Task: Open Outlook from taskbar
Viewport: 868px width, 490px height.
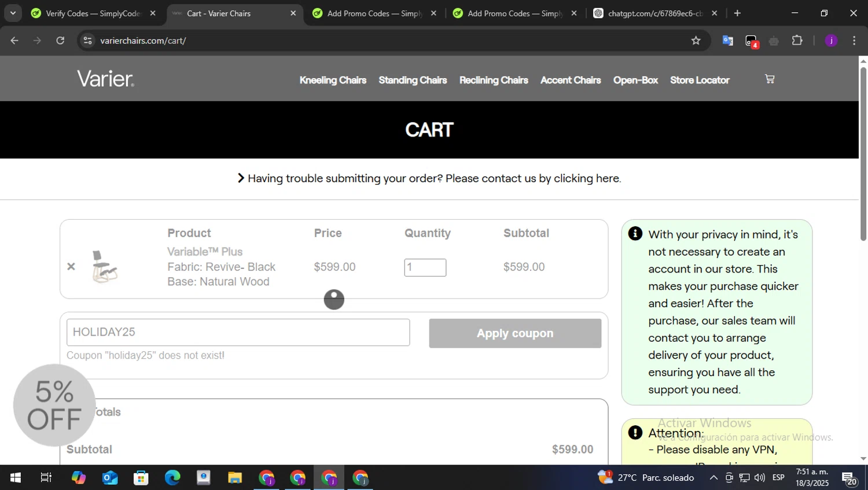Action: [110, 478]
